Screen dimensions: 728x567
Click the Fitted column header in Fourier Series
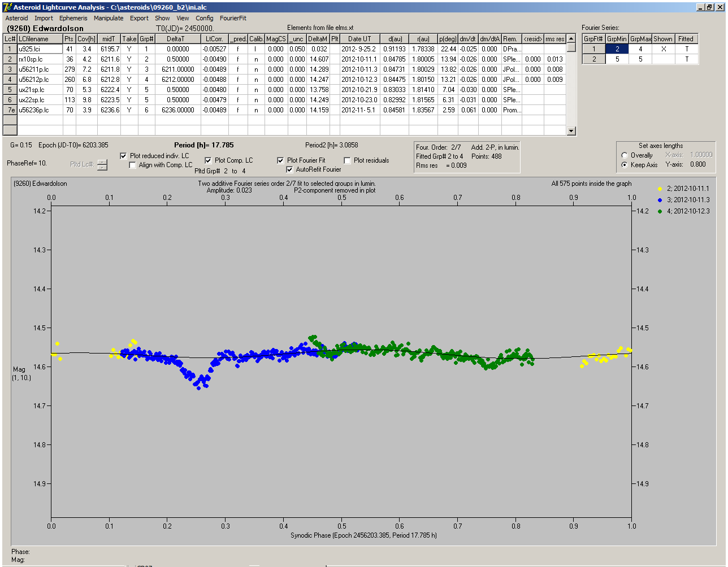click(686, 39)
